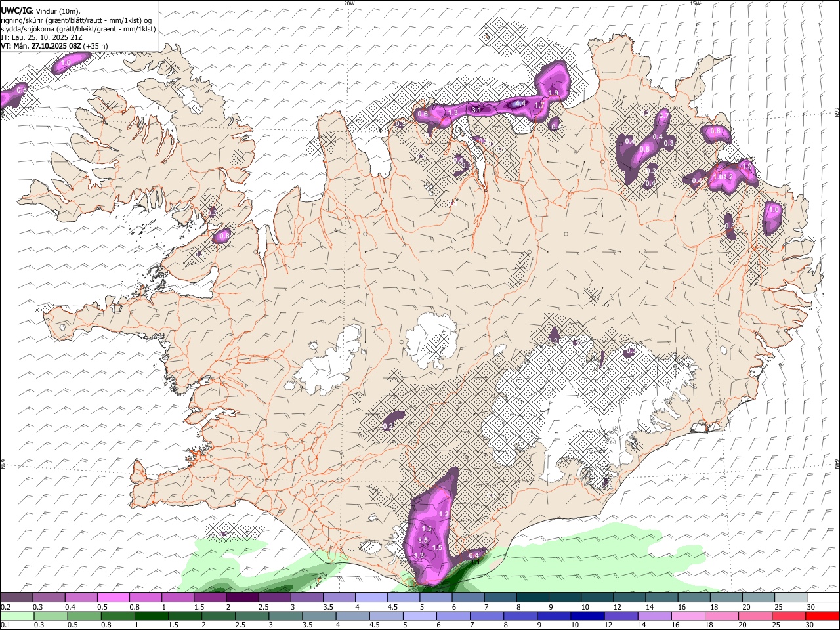Click the 20W longitude label
This screenshot has height=630, width=840.
(x=349, y=3)
